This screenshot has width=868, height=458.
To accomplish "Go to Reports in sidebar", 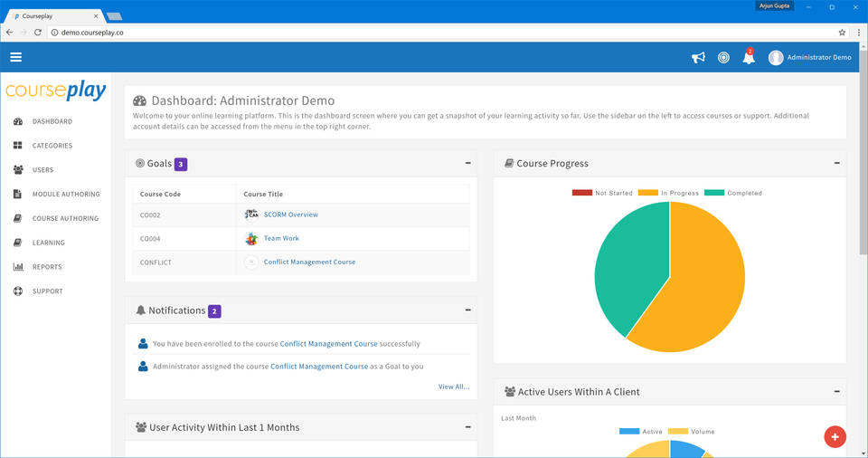I will pyautogui.click(x=47, y=267).
